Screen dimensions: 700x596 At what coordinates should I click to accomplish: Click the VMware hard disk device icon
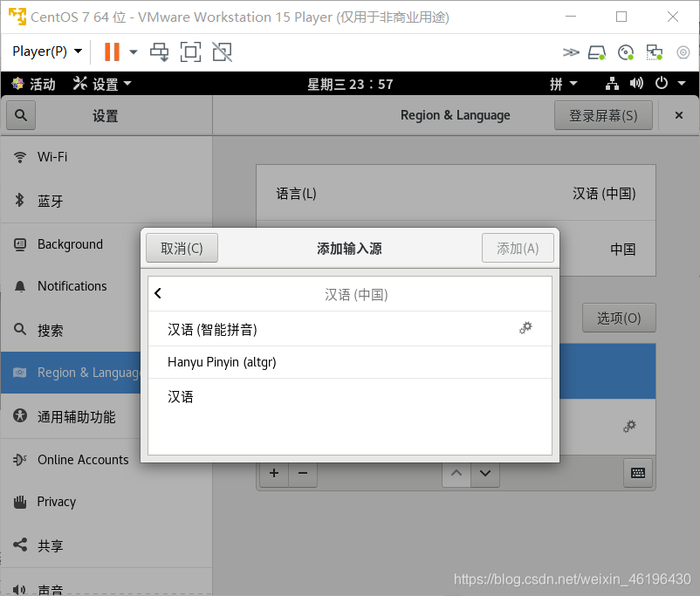pyautogui.click(x=597, y=52)
